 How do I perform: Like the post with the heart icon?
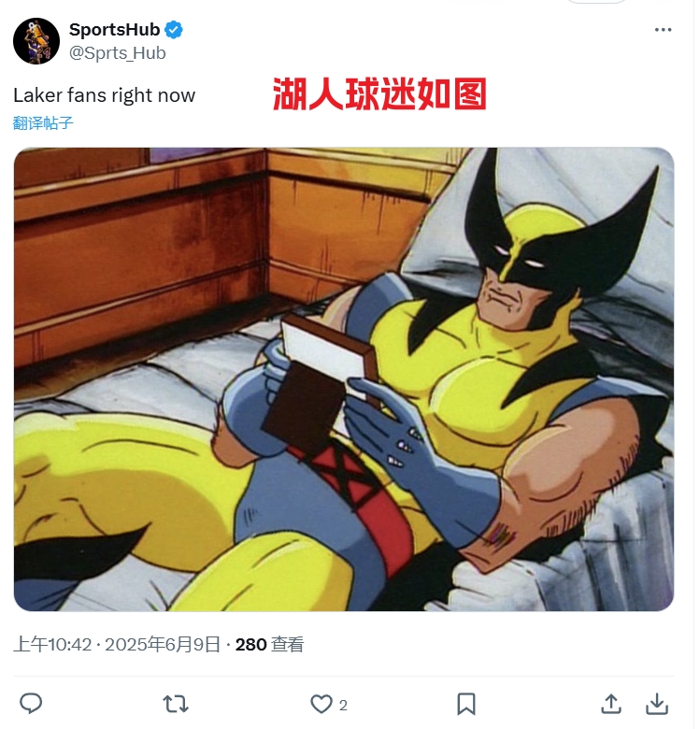pos(321,704)
